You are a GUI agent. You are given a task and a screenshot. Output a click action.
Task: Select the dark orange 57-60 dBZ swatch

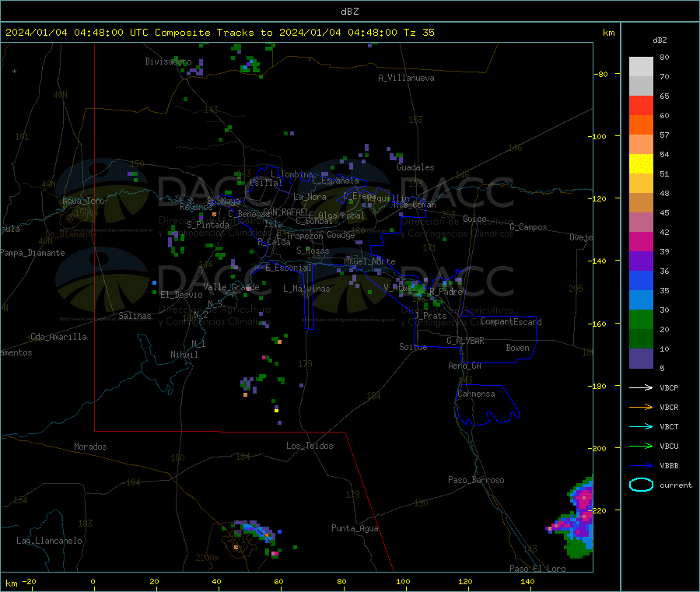click(641, 125)
